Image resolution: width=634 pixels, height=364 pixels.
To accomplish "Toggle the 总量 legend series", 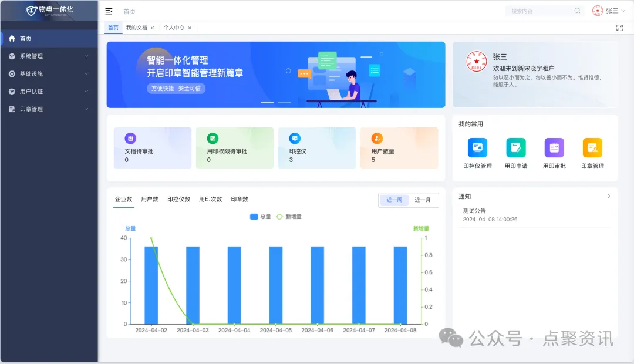I will [x=260, y=217].
